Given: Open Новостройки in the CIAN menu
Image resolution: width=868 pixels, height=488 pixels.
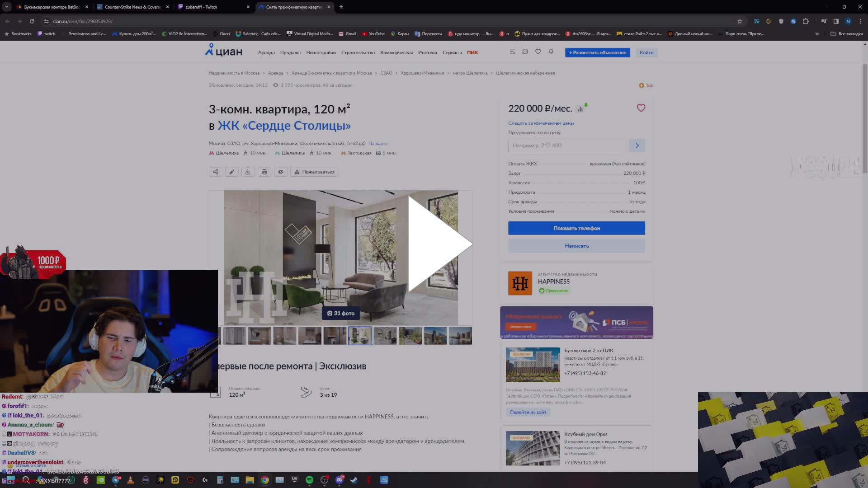Looking at the screenshot, I should coord(321,52).
